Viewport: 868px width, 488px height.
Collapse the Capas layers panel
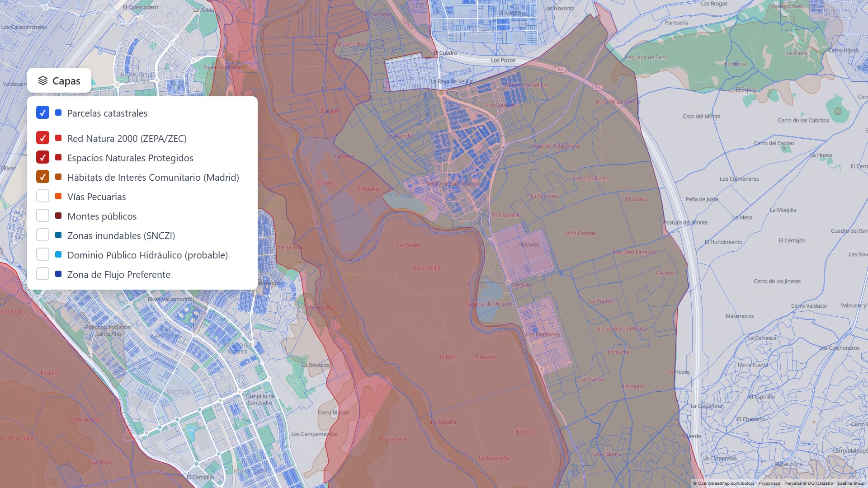59,80
